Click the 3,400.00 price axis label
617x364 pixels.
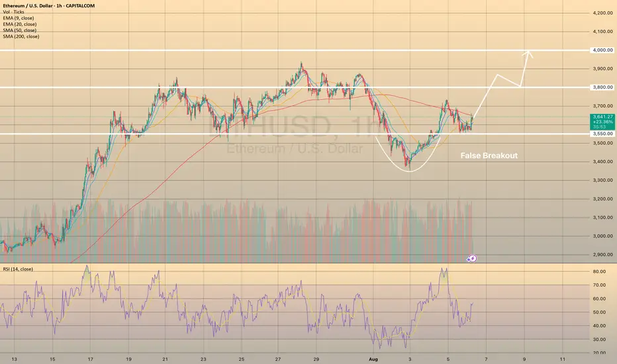[x=603, y=161]
